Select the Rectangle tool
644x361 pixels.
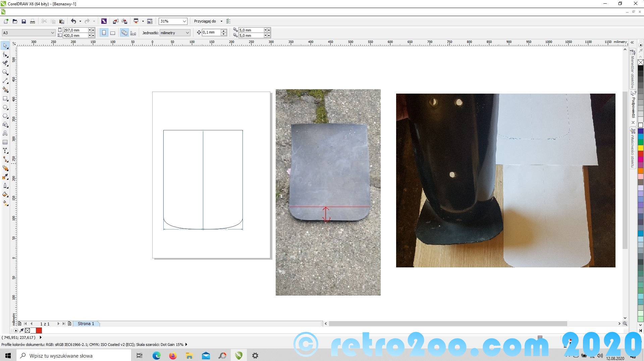[5, 99]
